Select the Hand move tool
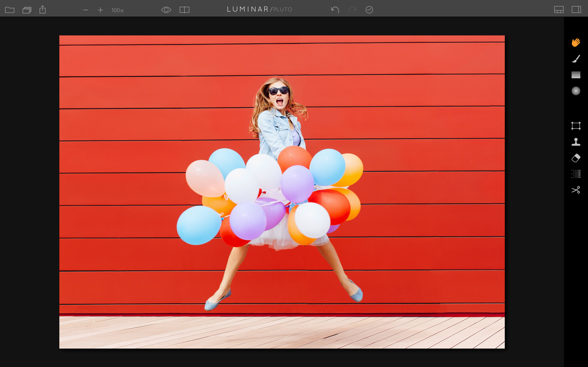This screenshot has height=367, width=588. click(x=576, y=42)
